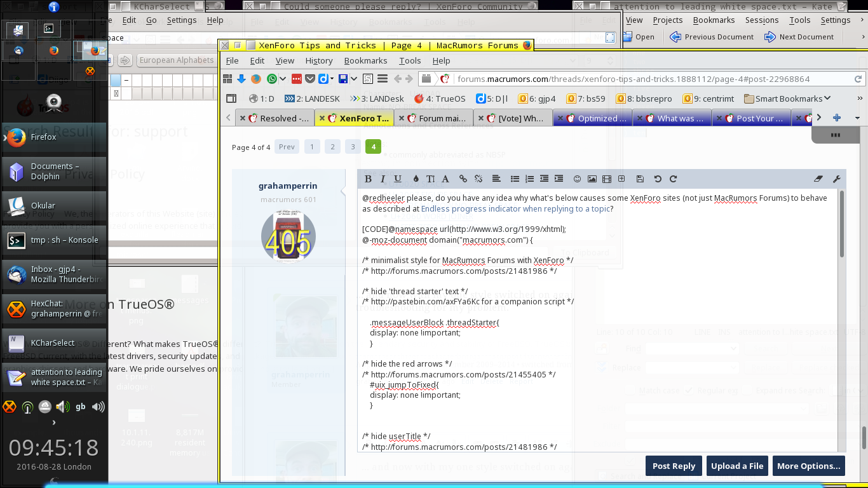The image size is (868, 488).
Task: Click the Prev page link
Action: (x=287, y=147)
